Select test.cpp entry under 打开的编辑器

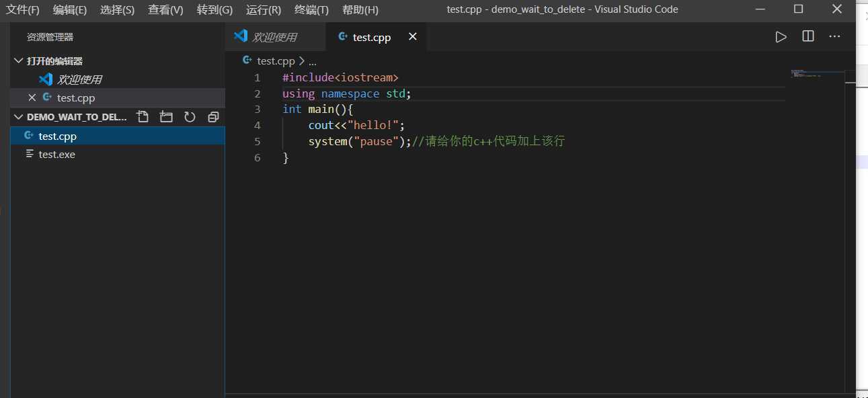pos(118,97)
